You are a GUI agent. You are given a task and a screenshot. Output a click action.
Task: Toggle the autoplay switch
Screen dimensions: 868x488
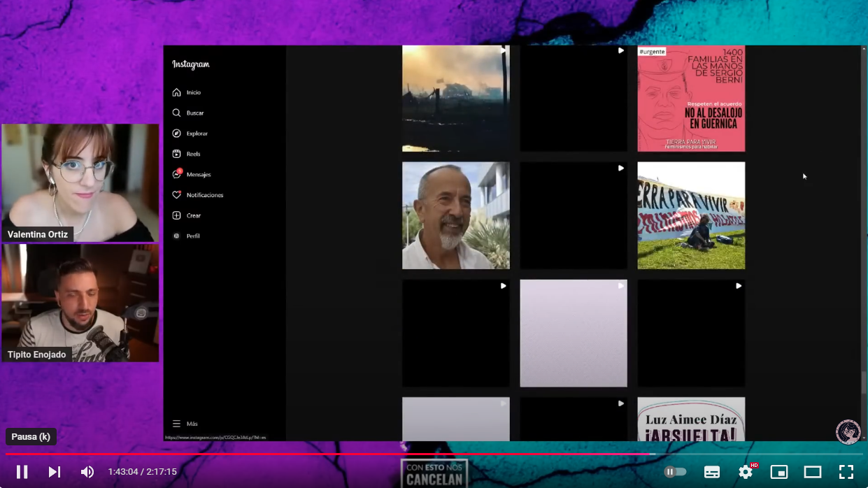(675, 472)
